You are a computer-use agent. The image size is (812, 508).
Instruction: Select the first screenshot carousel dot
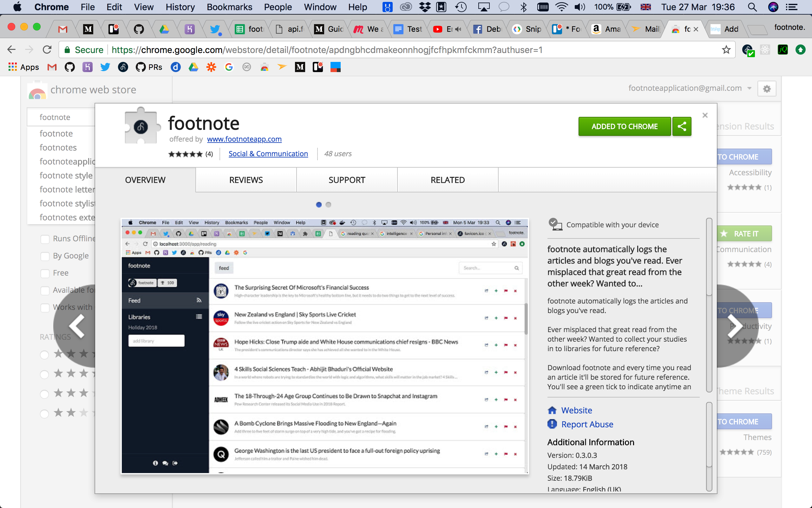[319, 204]
